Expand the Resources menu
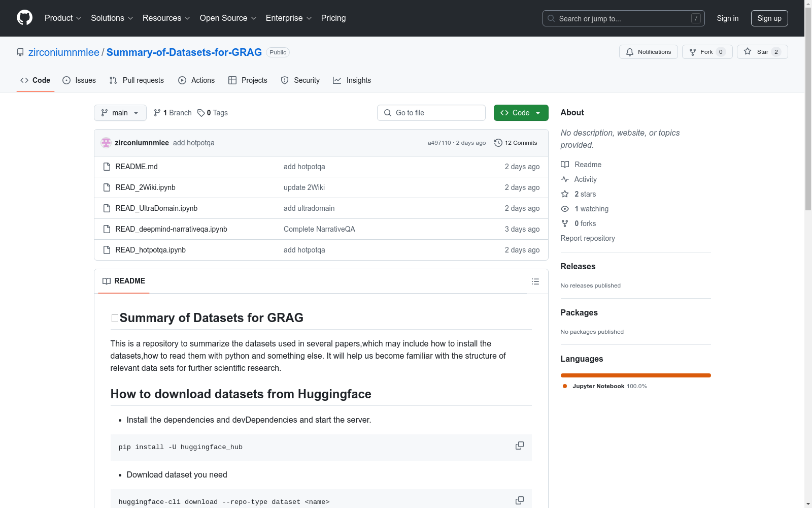The image size is (812, 508). click(x=166, y=18)
